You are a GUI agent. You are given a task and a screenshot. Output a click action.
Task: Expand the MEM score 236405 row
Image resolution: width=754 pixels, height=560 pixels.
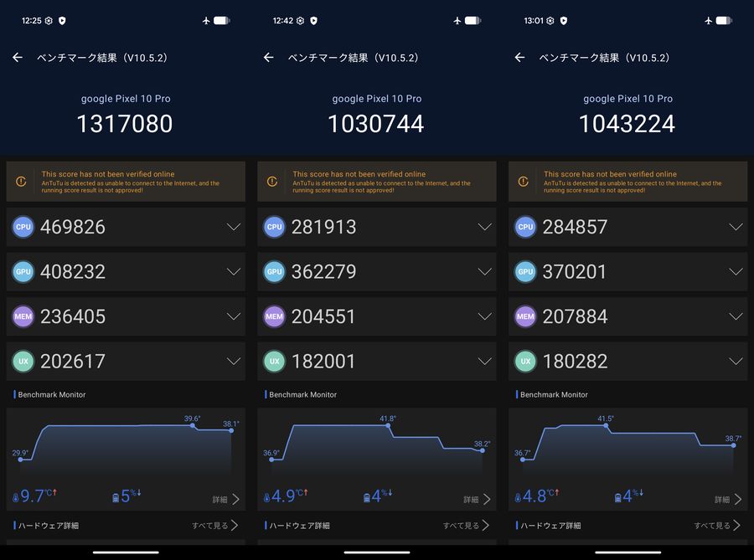234,316
